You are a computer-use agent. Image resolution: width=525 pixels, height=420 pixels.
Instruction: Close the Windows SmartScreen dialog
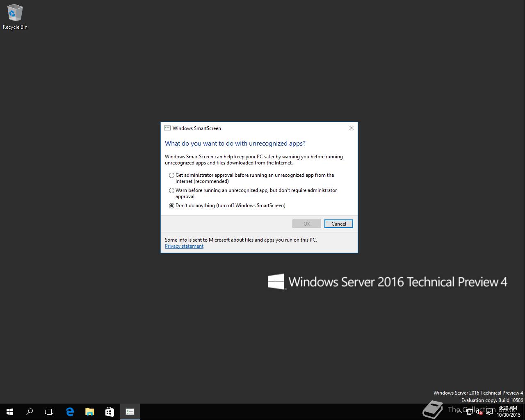(x=351, y=128)
